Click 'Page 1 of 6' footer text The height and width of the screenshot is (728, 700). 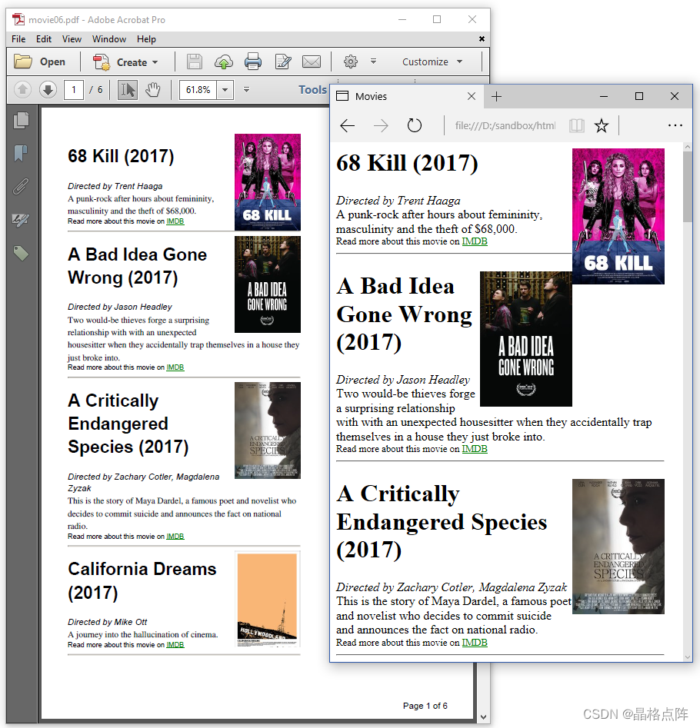click(x=425, y=706)
